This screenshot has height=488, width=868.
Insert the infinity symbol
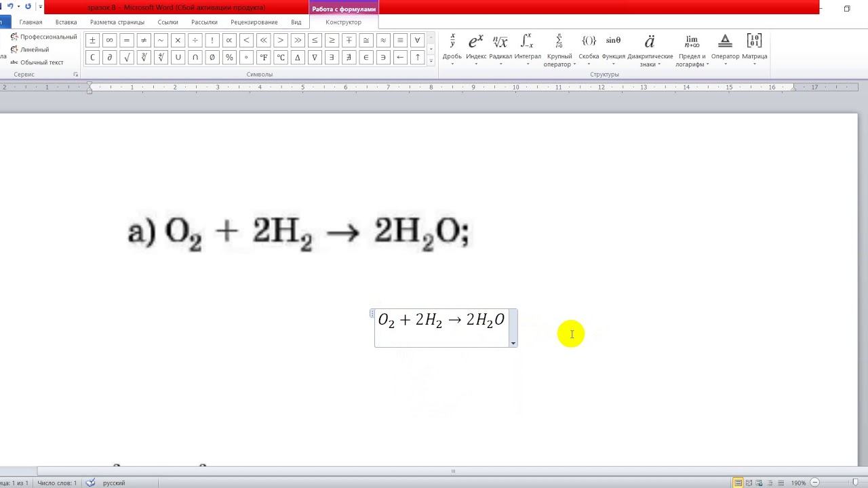tap(109, 40)
